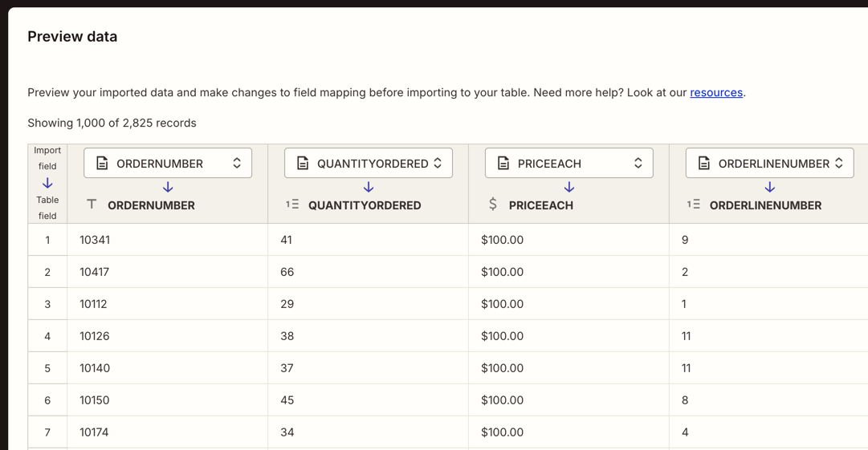The width and height of the screenshot is (868, 450).
Task: Click the Showing 1,000 of 2,825 records text
Action: coord(112,123)
